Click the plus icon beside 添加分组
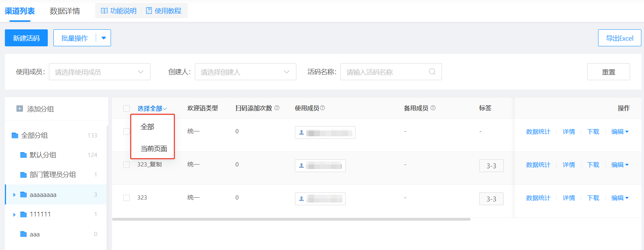644x250 pixels. [x=20, y=109]
